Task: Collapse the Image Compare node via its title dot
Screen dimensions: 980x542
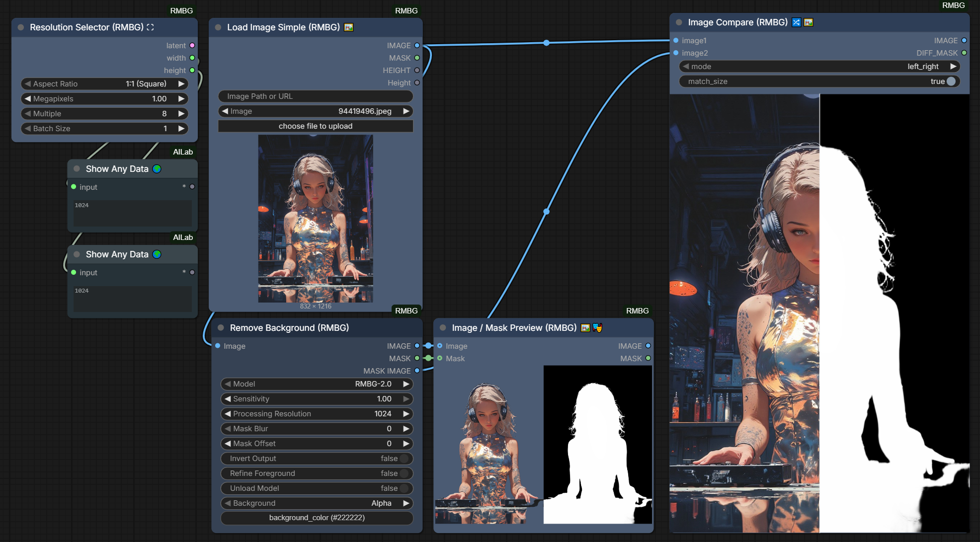Action: [679, 22]
